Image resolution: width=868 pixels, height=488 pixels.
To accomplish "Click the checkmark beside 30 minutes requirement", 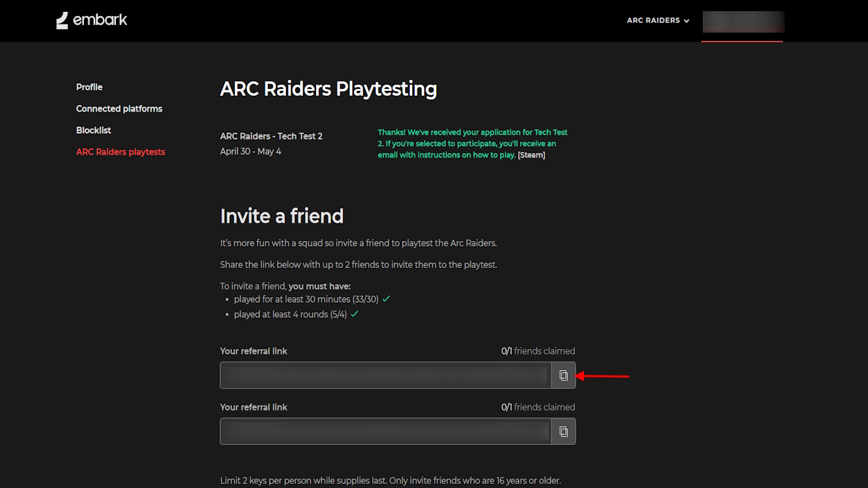I will click(x=386, y=299).
